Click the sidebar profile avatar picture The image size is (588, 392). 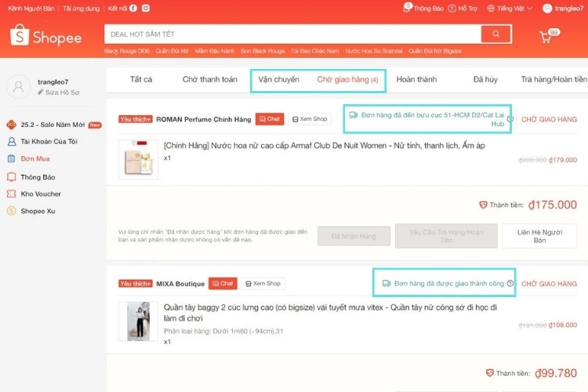[x=18, y=87]
